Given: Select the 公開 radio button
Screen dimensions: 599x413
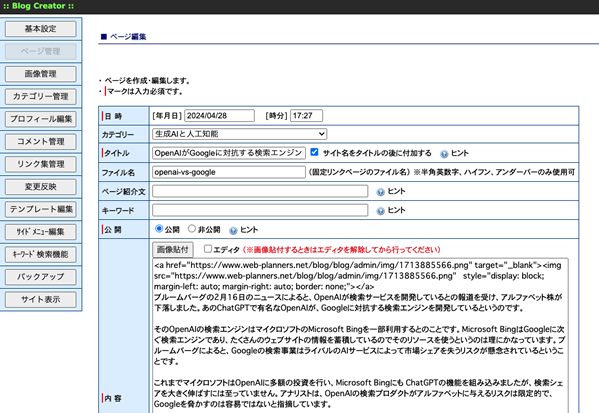Looking at the screenshot, I should pos(159,229).
